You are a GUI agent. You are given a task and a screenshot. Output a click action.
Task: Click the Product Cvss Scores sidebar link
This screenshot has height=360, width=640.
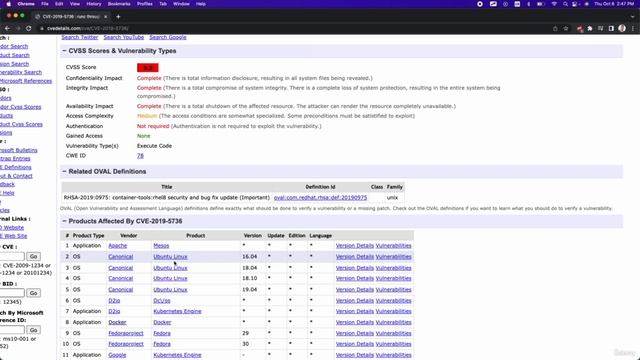coord(21,124)
